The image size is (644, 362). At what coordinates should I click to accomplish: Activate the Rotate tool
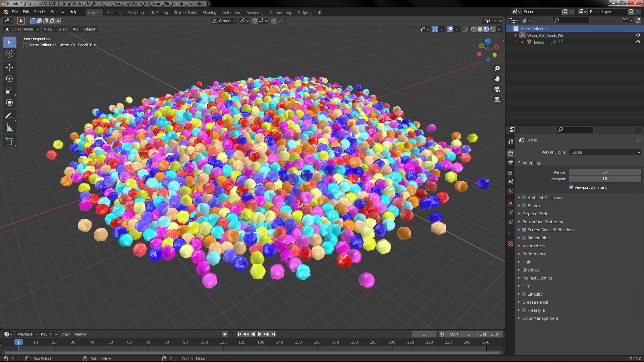9,79
